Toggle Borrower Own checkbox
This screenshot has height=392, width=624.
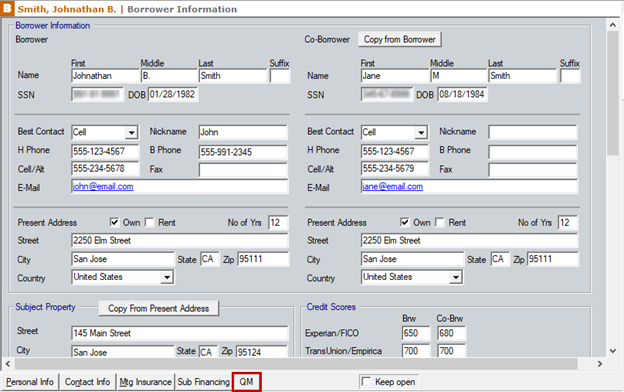click(115, 222)
